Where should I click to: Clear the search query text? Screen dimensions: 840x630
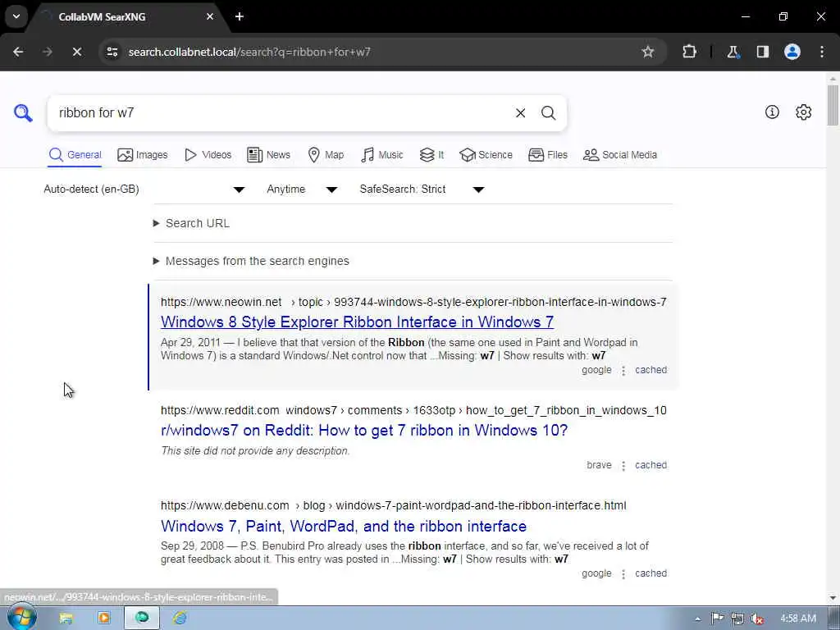point(520,113)
